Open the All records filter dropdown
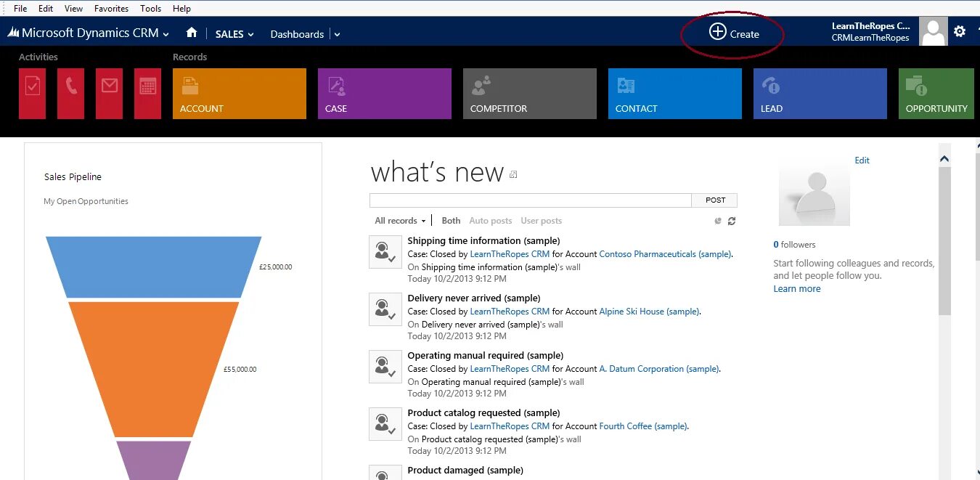Image resolution: width=980 pixels, height=480 pixels. tap(400, 221)
